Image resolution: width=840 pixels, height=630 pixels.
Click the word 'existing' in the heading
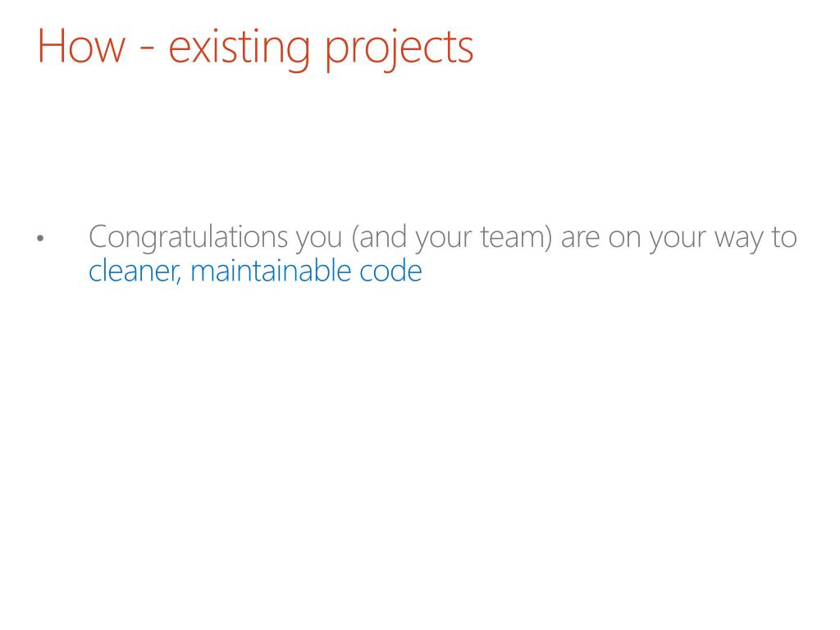click(240, 48)
